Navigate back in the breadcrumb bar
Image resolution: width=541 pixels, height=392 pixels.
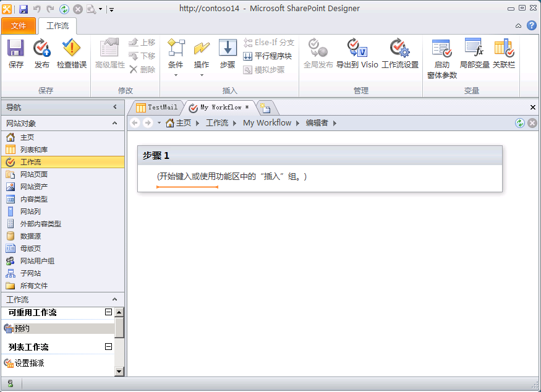point(135,123)
